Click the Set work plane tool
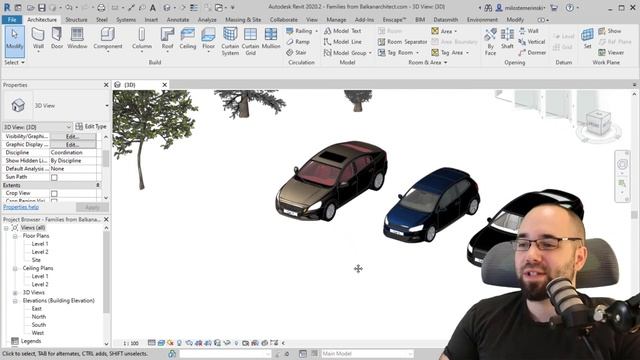The image size is (640, 360). click(x=587, y=39)
